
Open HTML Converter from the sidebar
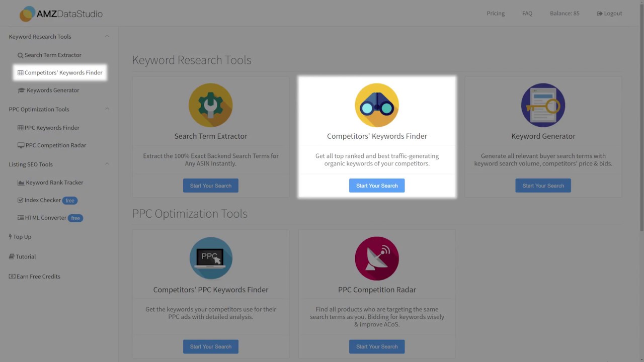pyautogui.click(x=45, y=218)
